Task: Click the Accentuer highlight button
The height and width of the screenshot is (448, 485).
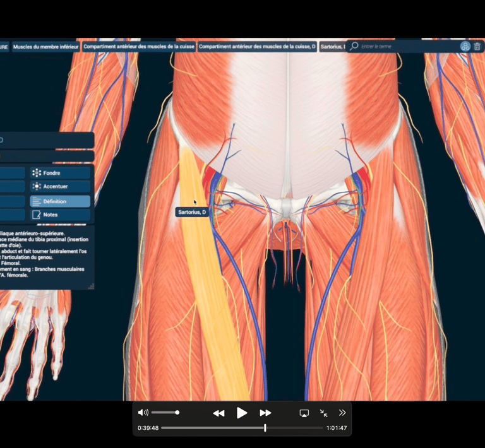Action: [x=61, y=186]
